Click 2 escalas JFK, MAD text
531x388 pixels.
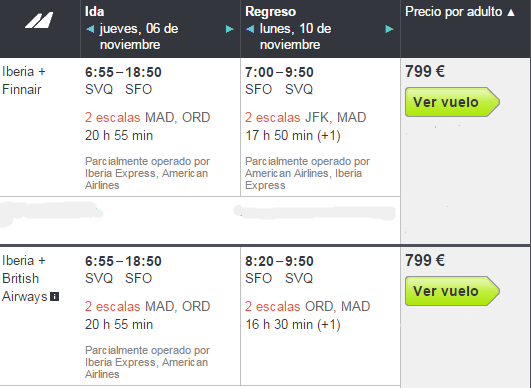tap(305, 117)
